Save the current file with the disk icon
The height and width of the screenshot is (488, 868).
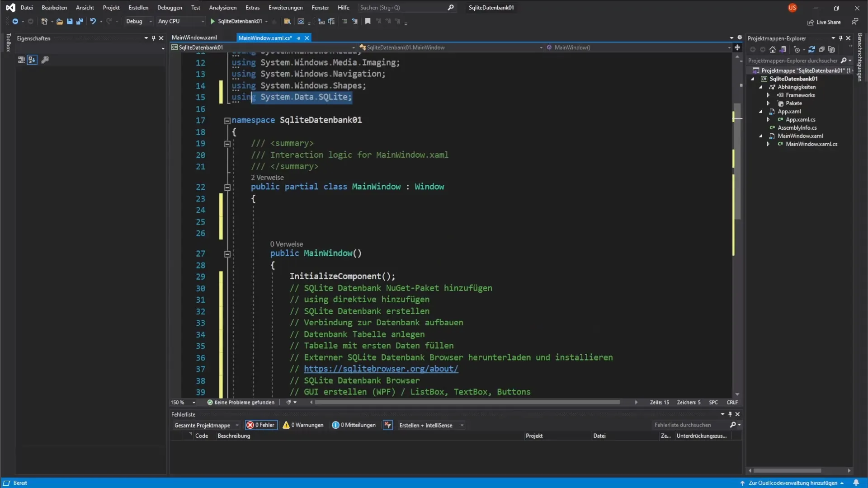70,21
